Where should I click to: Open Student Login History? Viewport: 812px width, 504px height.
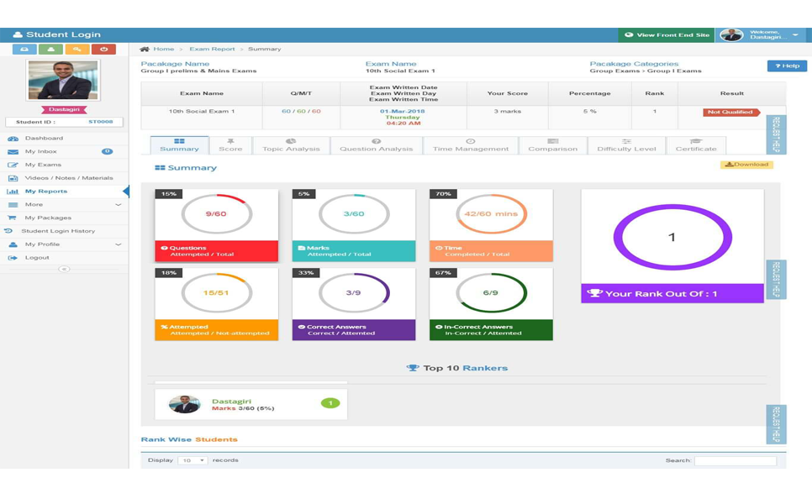click(x=58, y=231)
